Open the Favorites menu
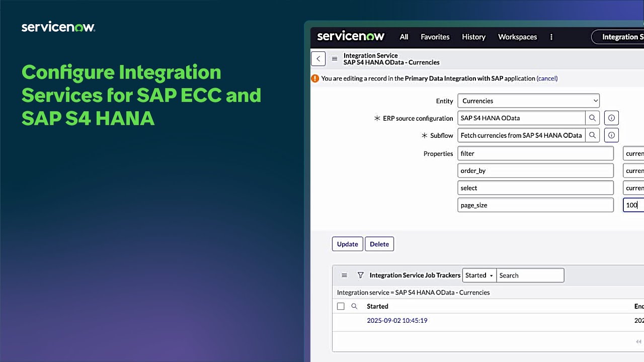 coord(435,37)
